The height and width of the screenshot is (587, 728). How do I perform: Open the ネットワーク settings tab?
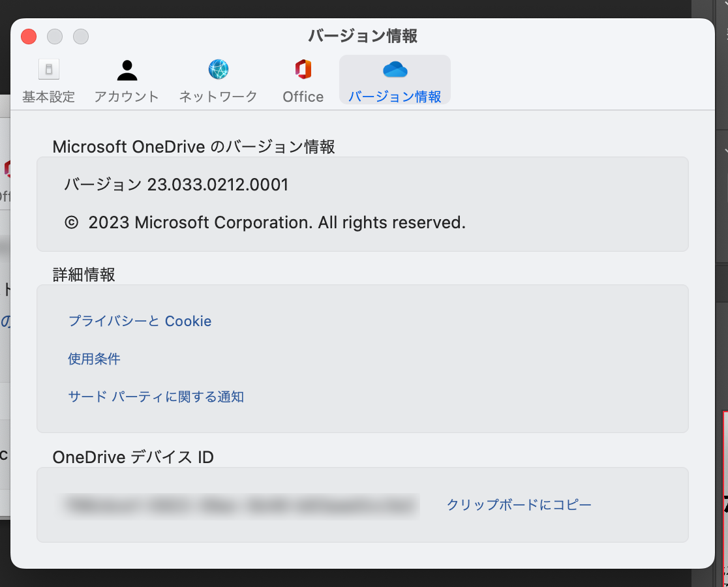(219, 80)
